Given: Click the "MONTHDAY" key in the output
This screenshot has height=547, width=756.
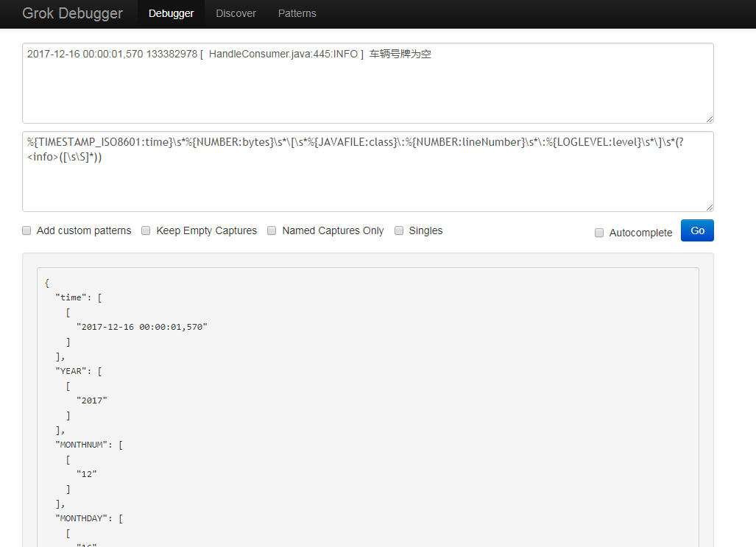Looking at the screenshot, I should (x=81, y=518).
